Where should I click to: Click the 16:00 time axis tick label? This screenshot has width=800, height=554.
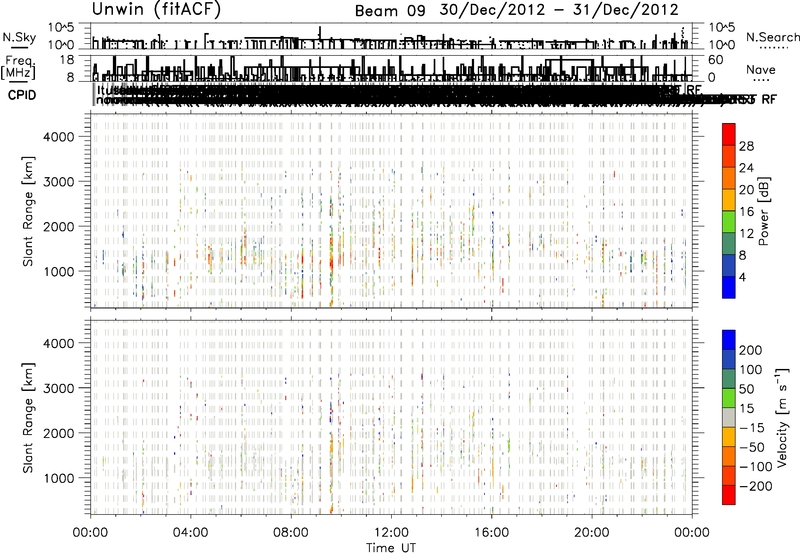coord(491,533)
